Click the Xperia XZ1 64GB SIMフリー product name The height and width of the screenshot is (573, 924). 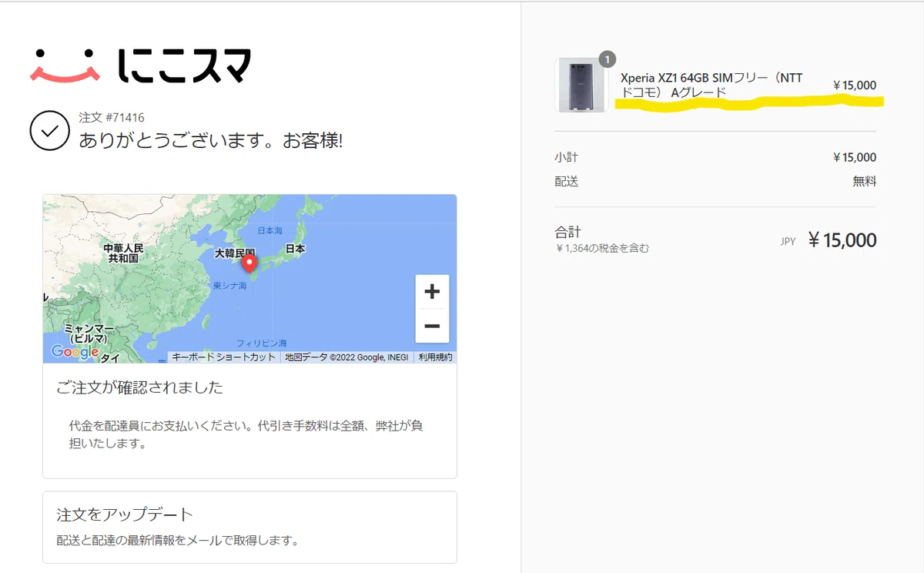(711, 85)
